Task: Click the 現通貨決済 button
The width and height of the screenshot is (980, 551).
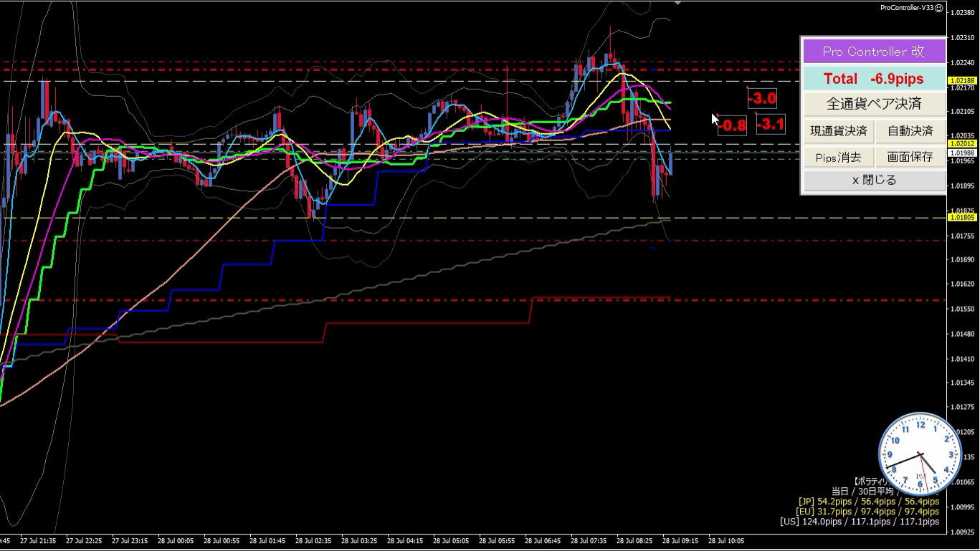Action: click(x=838, y=131)
